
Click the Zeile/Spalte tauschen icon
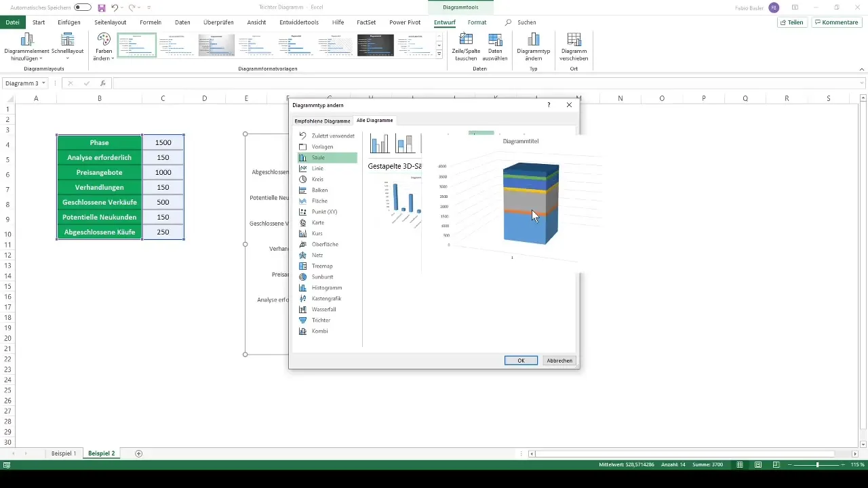pyautogui.click(x=467, y=39)
